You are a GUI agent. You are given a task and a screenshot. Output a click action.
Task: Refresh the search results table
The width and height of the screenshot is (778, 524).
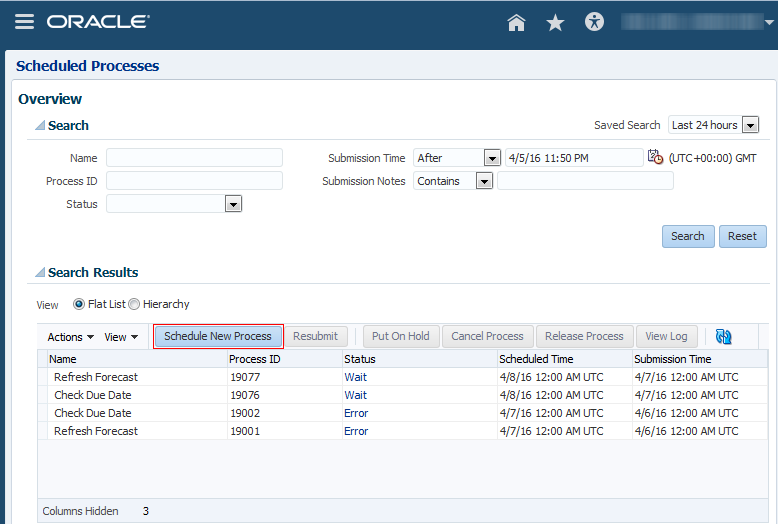click(723, 336)
